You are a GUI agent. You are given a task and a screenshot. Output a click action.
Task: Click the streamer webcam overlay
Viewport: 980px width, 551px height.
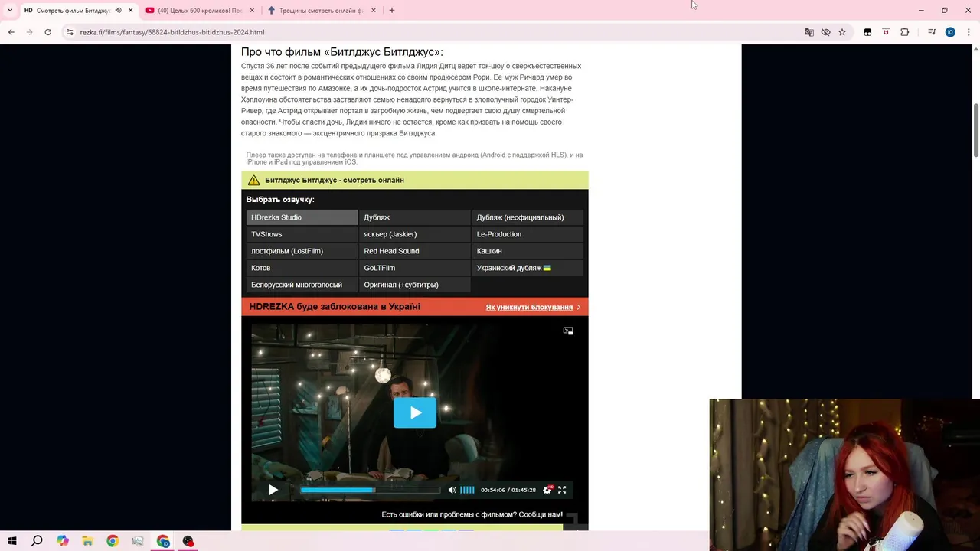click(x=844, y=474)
